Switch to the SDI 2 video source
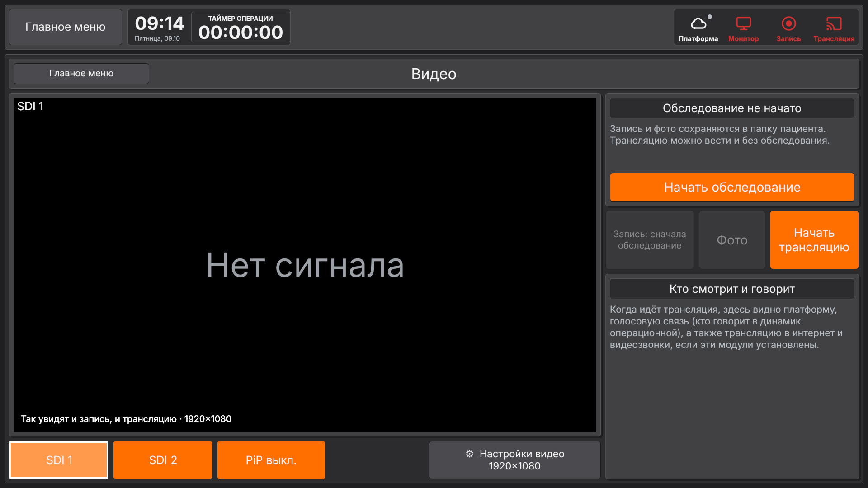This screenshot has width=868, height=488. pyautogui.click(x=163, y=460)
